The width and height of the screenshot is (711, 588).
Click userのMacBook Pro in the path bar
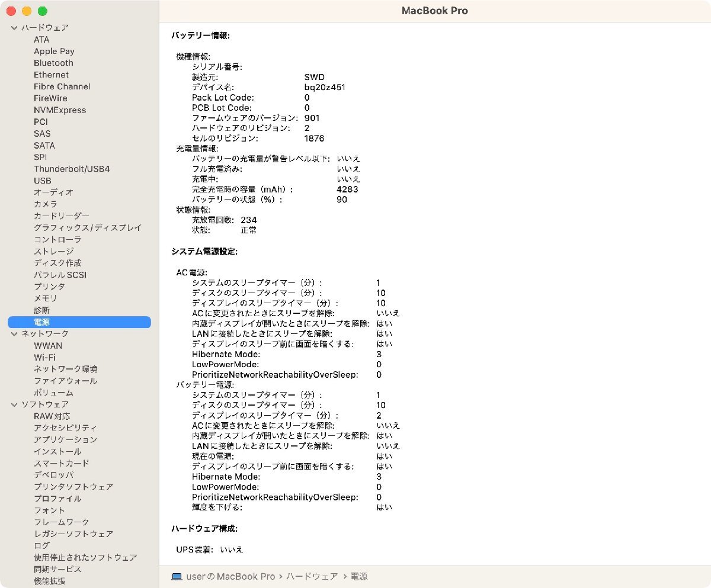coord(230,576)
